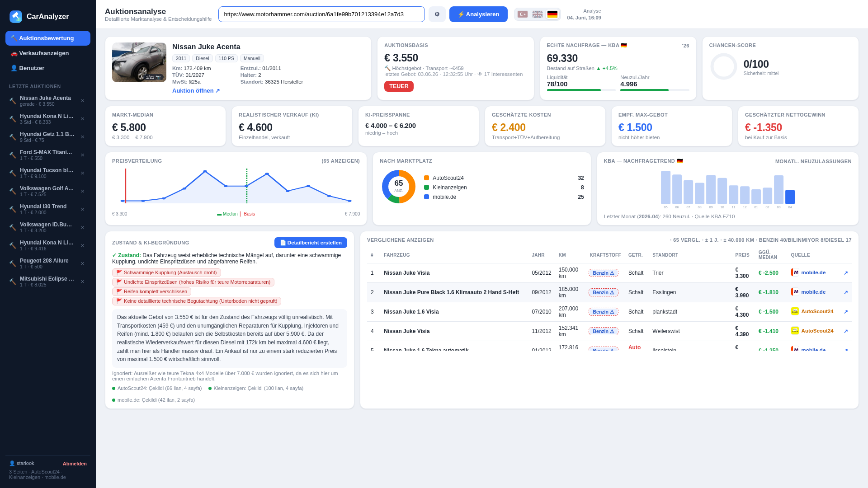Remove Volkswagen Golf entry from list
This screenshot has height=488, width=868.
coord(82,191)
